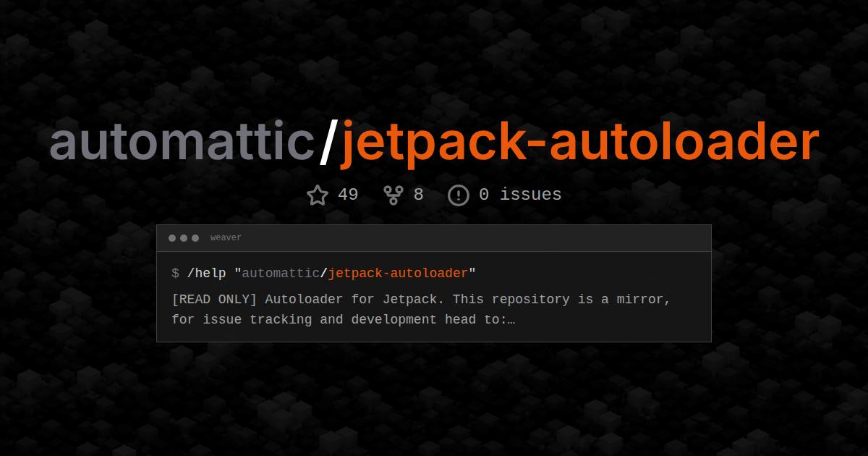Click the /help command line in the terminal
Image resolution: width=868 pixels, height=456 pixels.
[x=322, y=274]
